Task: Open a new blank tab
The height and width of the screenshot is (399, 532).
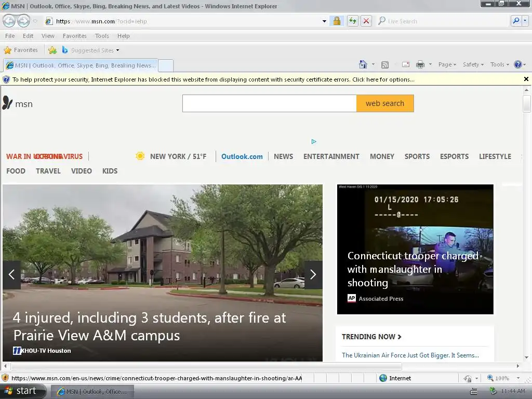Action: click(166, 65)
